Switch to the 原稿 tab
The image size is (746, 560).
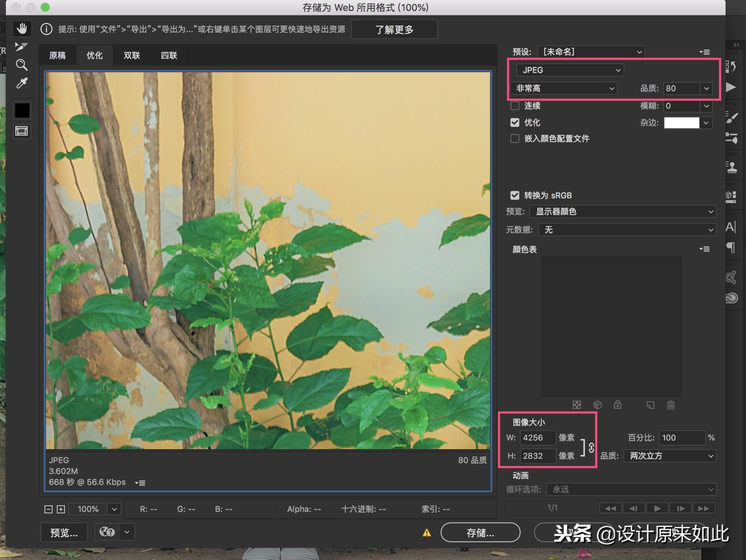58,55
